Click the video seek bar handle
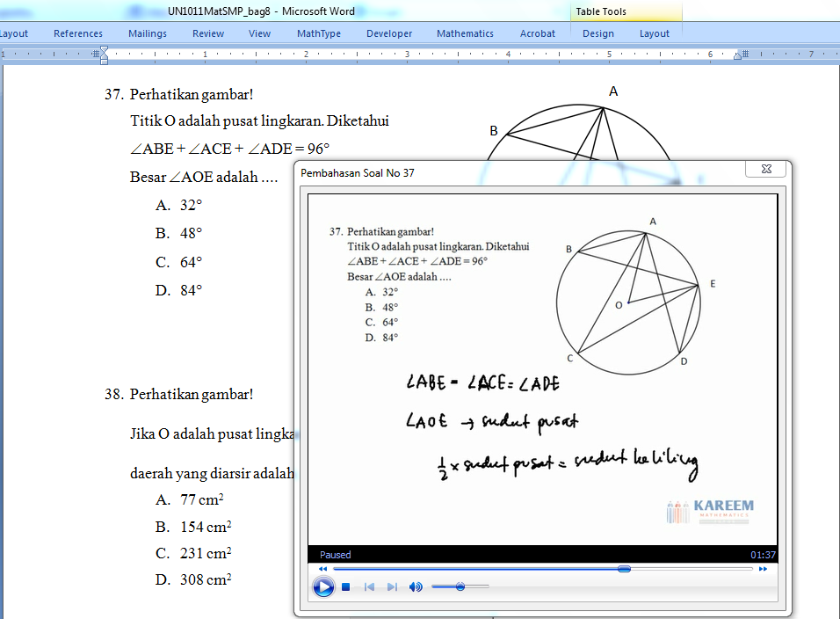 [624, 569]
